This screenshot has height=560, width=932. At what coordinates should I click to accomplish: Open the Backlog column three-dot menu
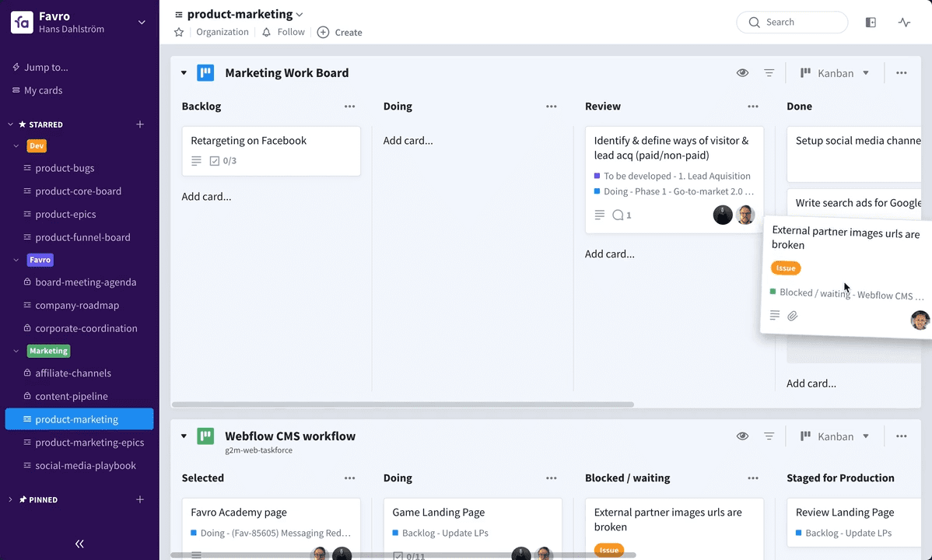pos(349,107)
